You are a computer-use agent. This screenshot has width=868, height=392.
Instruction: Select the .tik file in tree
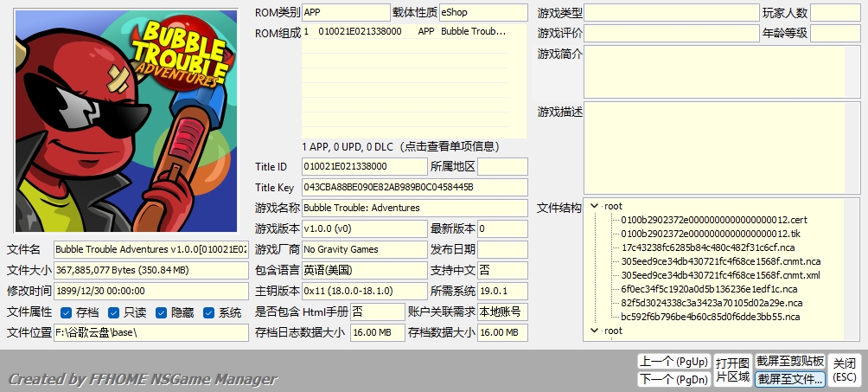pos(710,234)
